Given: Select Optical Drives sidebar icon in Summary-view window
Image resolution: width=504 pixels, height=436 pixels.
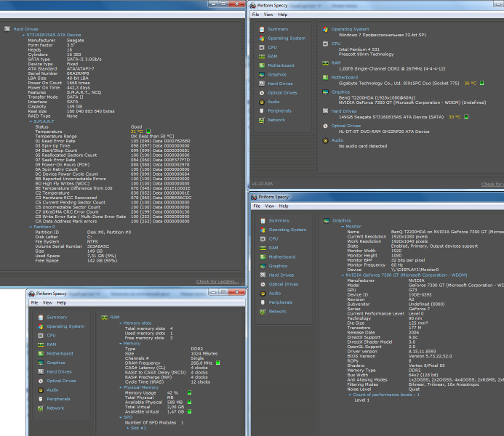Looking at the screenshot, I should coord(262,93).
